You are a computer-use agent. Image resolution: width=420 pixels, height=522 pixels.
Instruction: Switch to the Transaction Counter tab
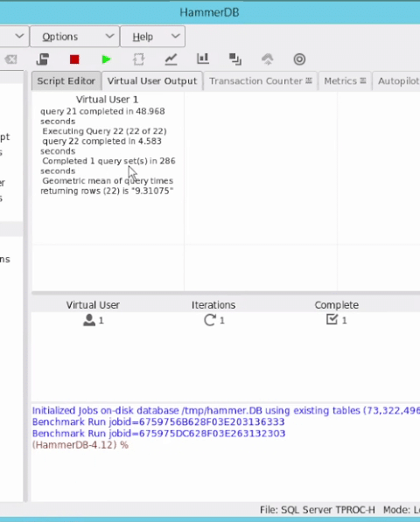pyautogui.click(x=261, y=81)
